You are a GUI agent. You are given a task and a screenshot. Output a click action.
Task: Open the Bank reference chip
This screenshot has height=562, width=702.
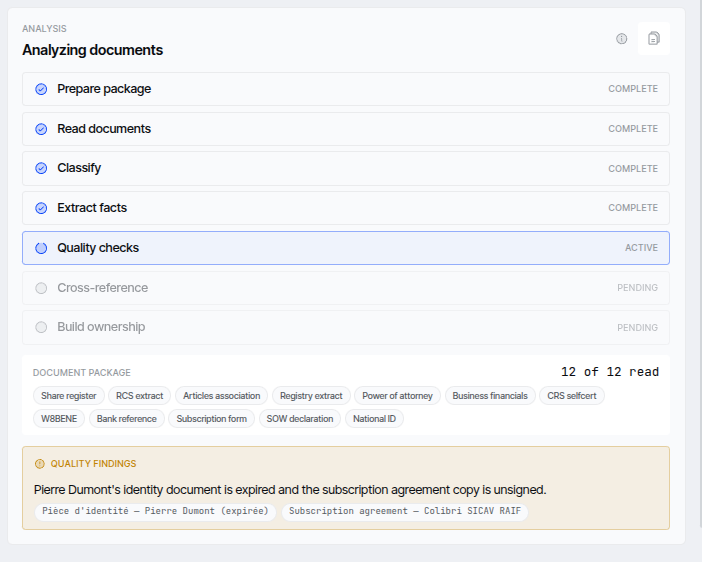[x=127, y=419]
